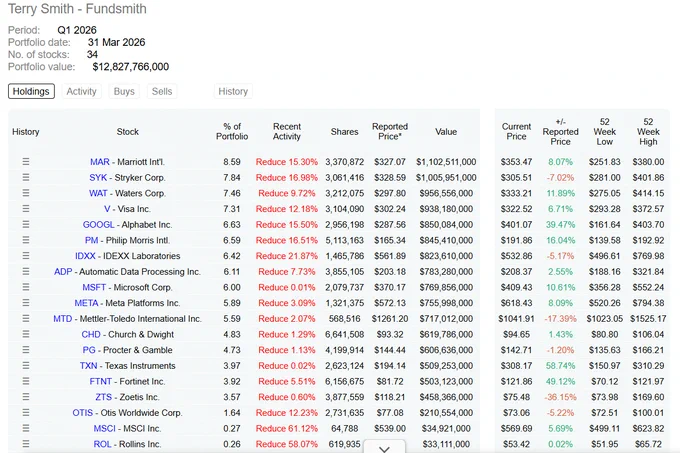Open history icon for ZTS row
Image resolution: width=680 pixels, height=453 pixels.
click(26, 397)
